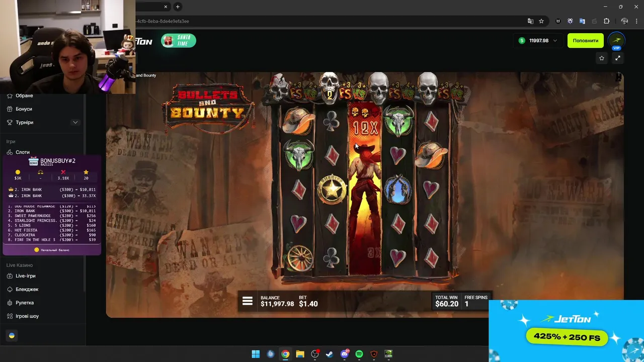
Task: Open NVIDIA app from the taskbar
Action: 388,354
